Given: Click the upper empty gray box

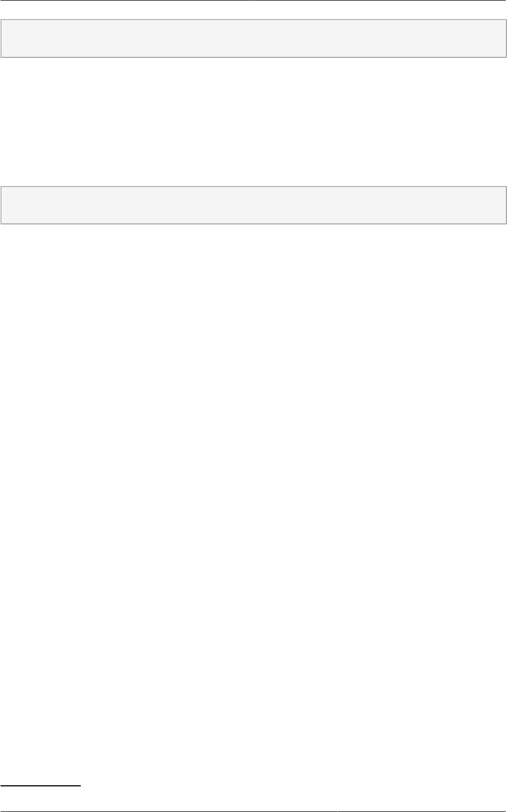Looking at the screenshot, I should pyautogui.click(x=253, y=38).
